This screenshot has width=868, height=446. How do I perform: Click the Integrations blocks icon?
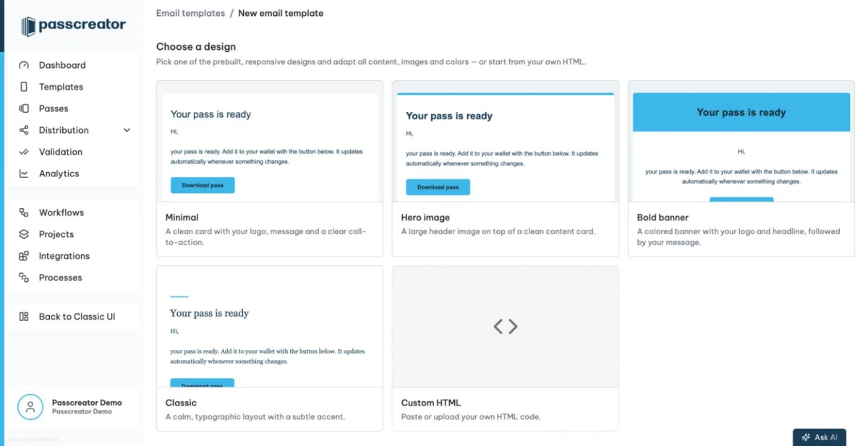(24, 256)
